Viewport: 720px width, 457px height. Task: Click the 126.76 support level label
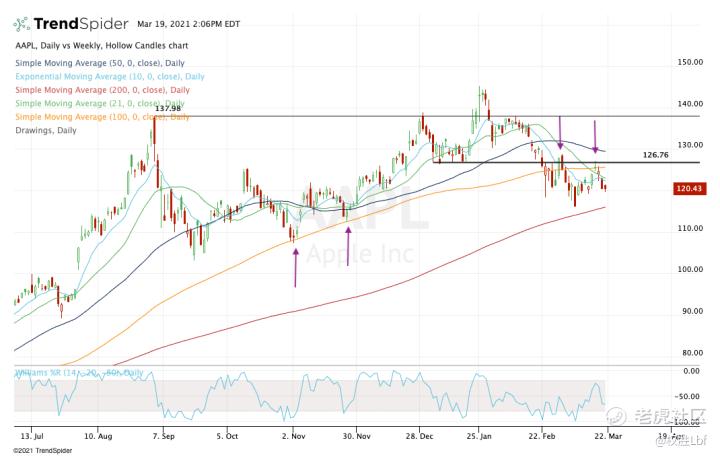click(x=655, y=155)
